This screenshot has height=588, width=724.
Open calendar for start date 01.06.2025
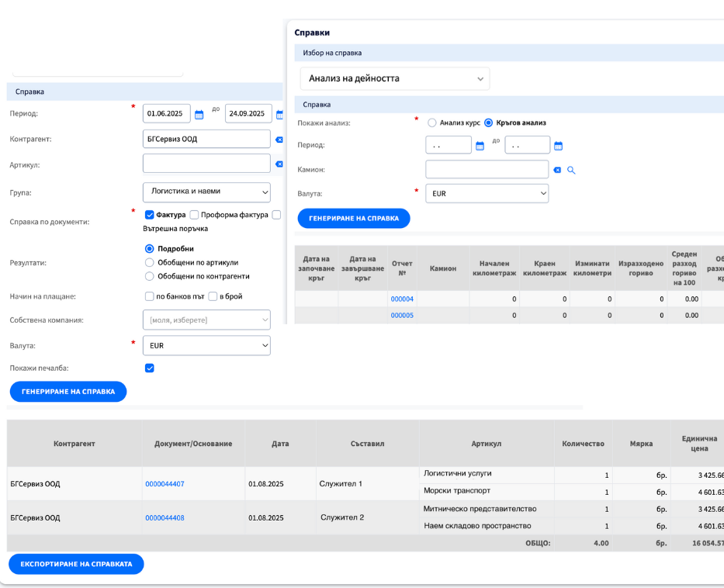(199, 114)
